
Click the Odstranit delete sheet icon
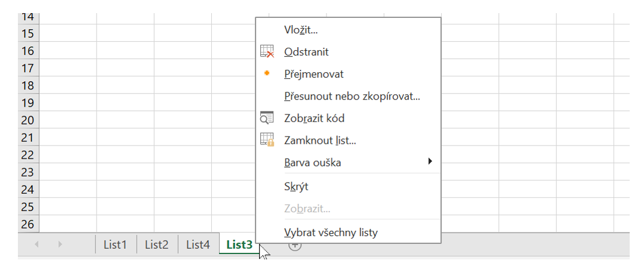tap(267, 52)
